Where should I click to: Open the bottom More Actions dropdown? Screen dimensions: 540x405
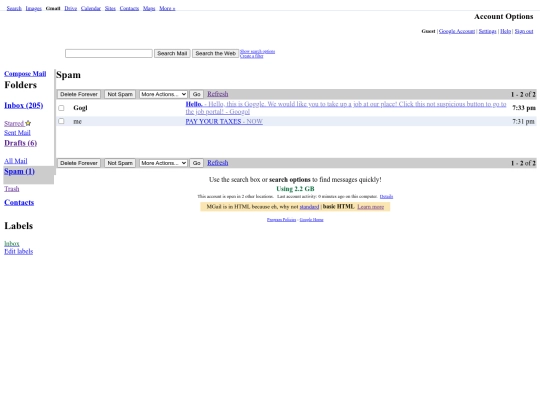[163, 163]
